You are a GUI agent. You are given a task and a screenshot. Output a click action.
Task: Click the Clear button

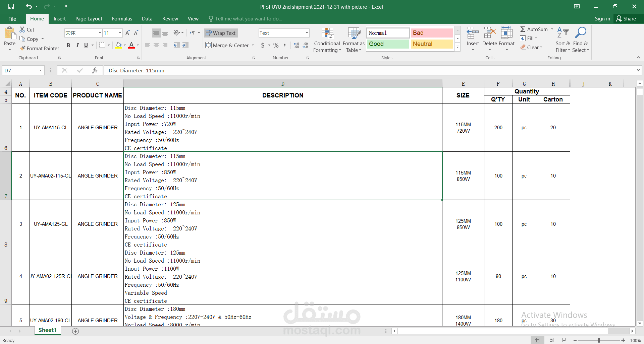[x=531, y=47]
